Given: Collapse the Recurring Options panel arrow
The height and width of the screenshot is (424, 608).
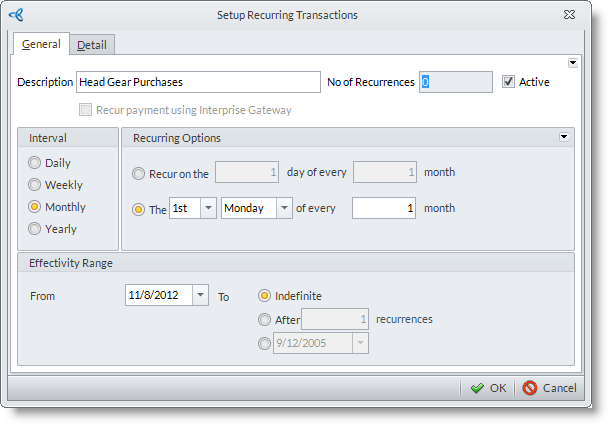Looking at the screenshot, I should pos(563,137).
